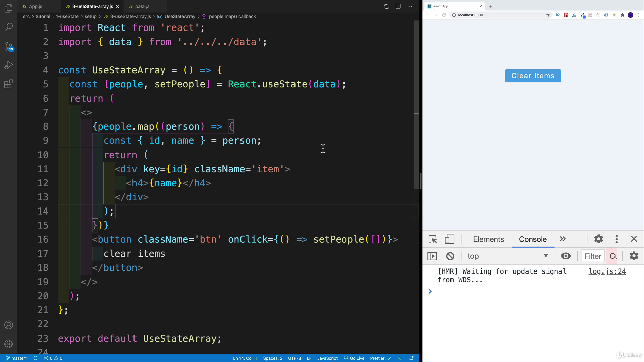Image resolution: width=644 pixels, height=362 pixels.
Task: Show more DevTools tabs with double chevron
Action: click(563, 239)
